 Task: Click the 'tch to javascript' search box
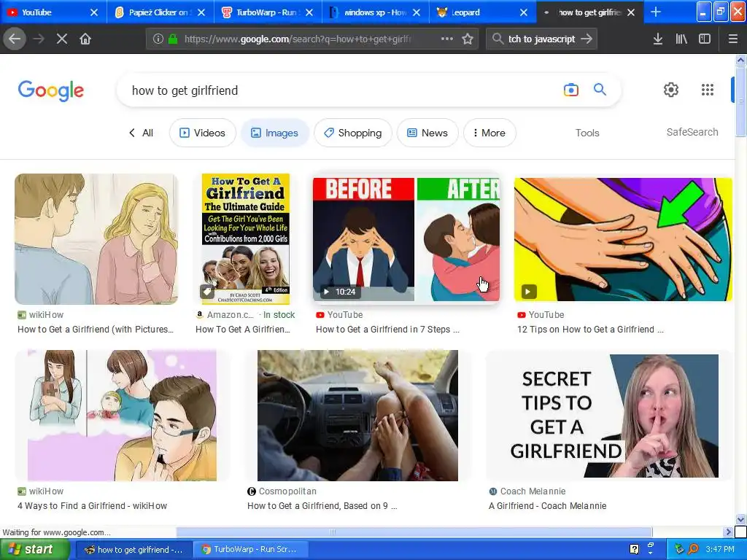click(542, 39)
